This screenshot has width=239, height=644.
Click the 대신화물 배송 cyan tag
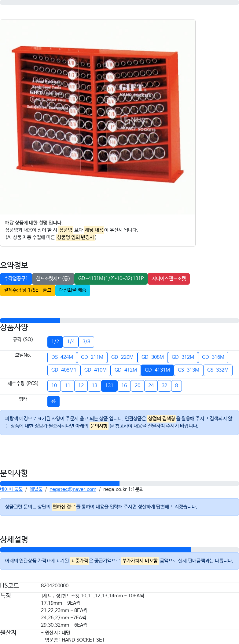click(73, 290)
